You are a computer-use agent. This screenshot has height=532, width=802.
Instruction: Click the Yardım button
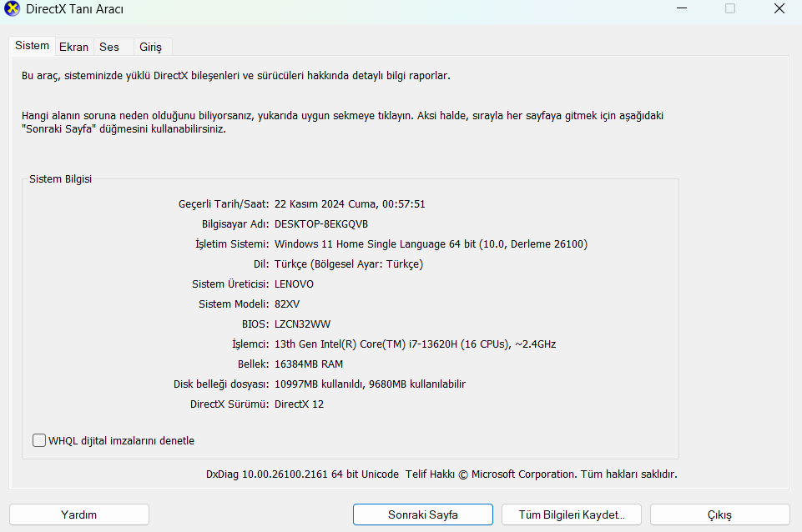[x=79, y=514]
